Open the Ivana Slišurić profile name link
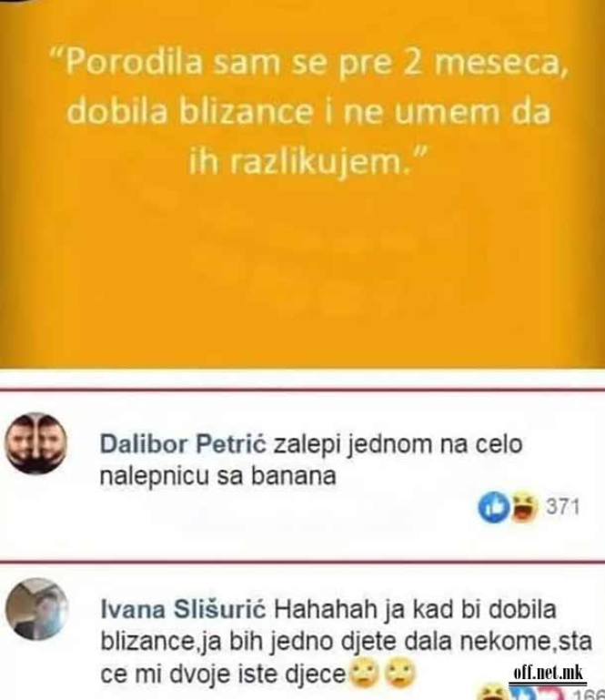Image resolution: width=605 pixels, height=700 pixels. click(183, 609)
